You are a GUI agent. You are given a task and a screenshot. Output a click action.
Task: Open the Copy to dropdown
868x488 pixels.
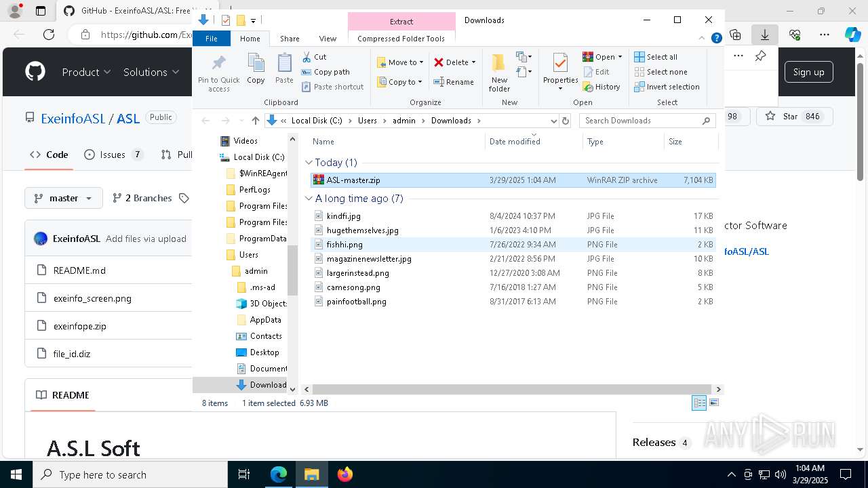pyautogui.click(x=400, y=82)
